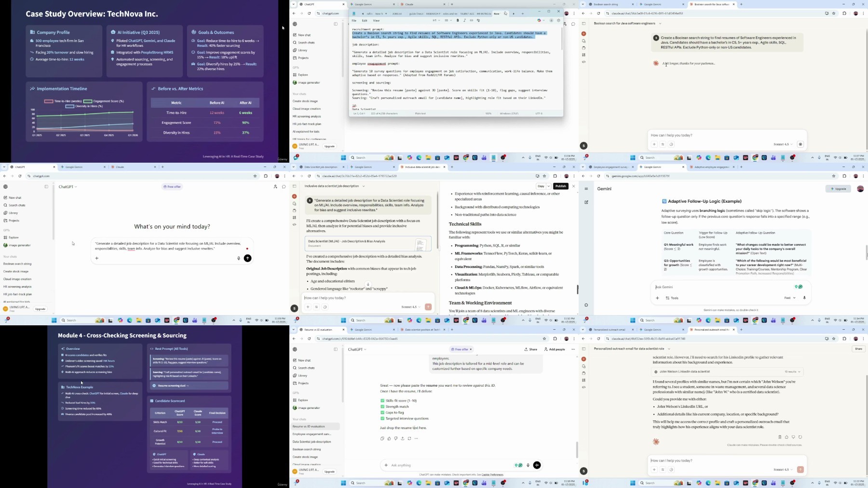Open the Sonnet 4.5 model picker in the Personalized outreach Claude window

pyautogui.click(x=783, y=470)
